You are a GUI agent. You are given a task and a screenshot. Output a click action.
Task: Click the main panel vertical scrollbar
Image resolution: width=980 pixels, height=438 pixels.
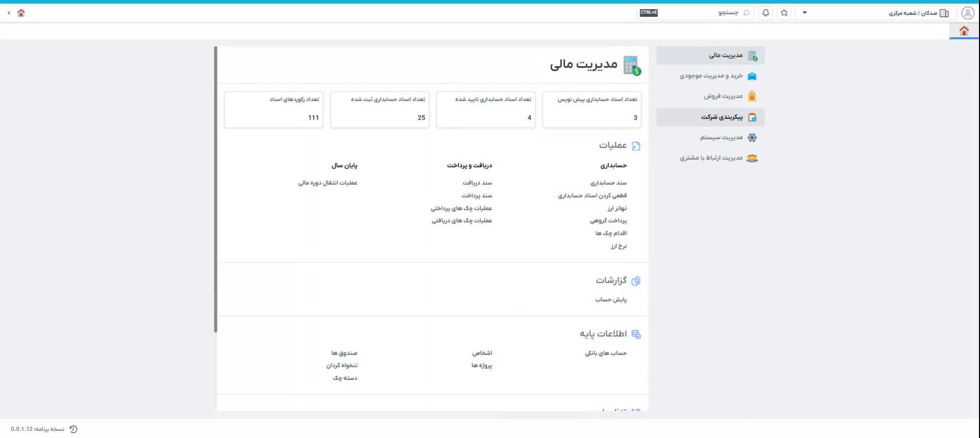(x=215, y=189)
